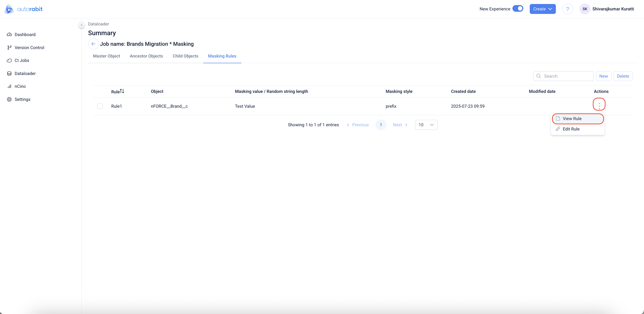Check the Rule1 row checkbox

tap(100, 106)
